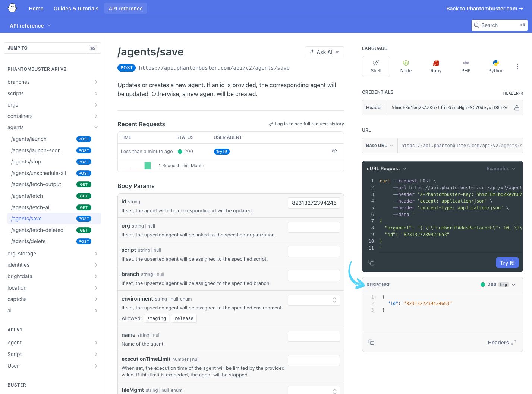Expand the org-storage sidebar section
The image size is (532, 394).
tap(96, 254)
